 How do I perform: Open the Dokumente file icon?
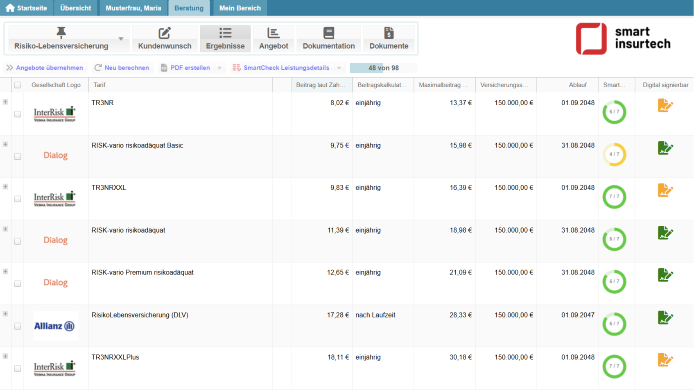(x=389, y=33)
